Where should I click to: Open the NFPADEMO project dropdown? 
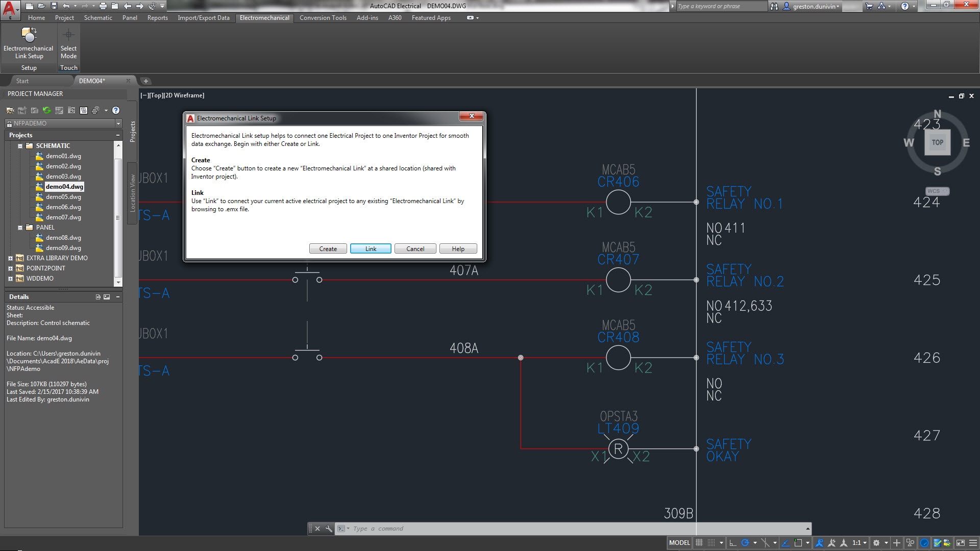[x=118, y=123]
